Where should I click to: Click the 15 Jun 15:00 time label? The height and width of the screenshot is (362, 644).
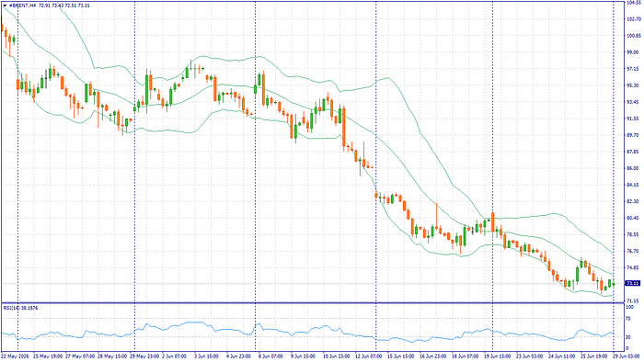click(400, 356)
